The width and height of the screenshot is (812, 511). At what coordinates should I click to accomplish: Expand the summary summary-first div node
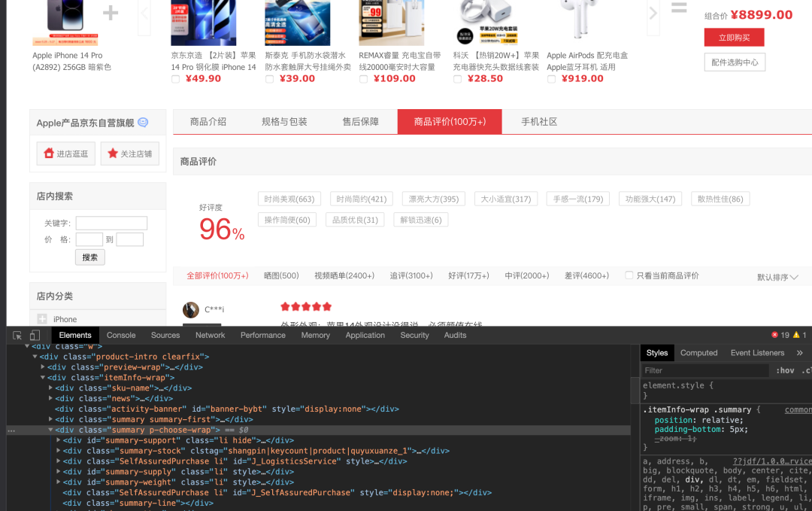pyautogui.click(x=51, y=419)
